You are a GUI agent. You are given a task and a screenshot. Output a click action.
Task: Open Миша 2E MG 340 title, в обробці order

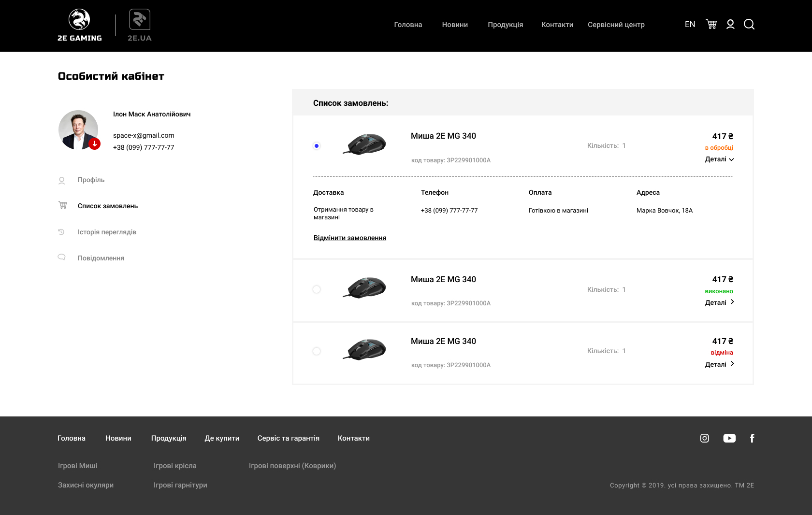[x=443, y=136]
